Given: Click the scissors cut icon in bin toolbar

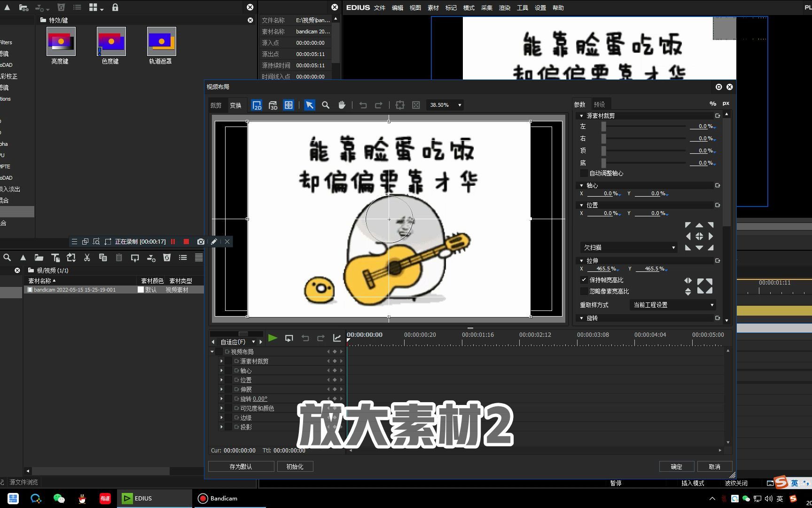Looking at the screenshot, I should coord(86,257).
